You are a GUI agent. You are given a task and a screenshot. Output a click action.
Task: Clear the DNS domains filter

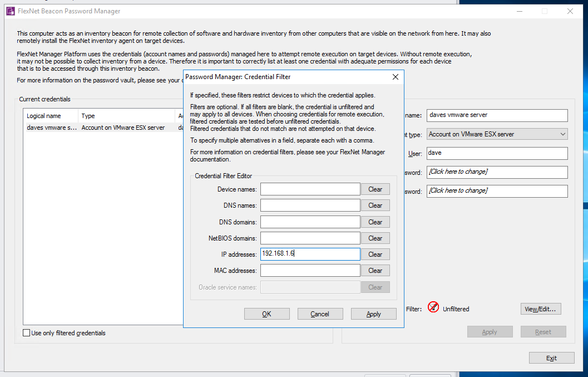click(375, 222)
